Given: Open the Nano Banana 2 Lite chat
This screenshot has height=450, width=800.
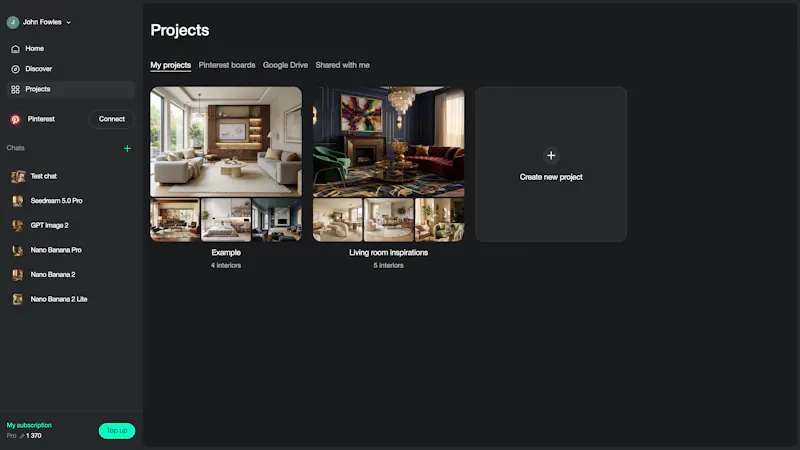Looking at the screenshot, I should 70,299.
